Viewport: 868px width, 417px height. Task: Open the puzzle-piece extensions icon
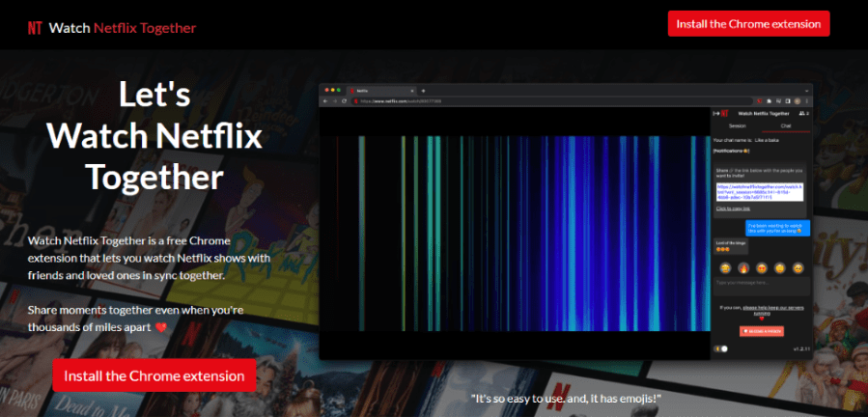pyautogui.click(x=769, y=101)
